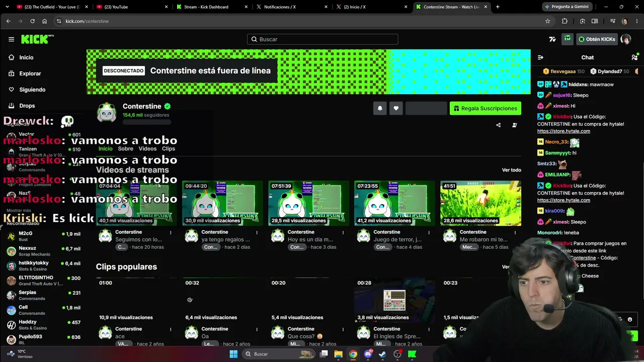Open Discord from the taskbar
The width and height of the screenshot is (644, 362).
(x=368, y=354)
